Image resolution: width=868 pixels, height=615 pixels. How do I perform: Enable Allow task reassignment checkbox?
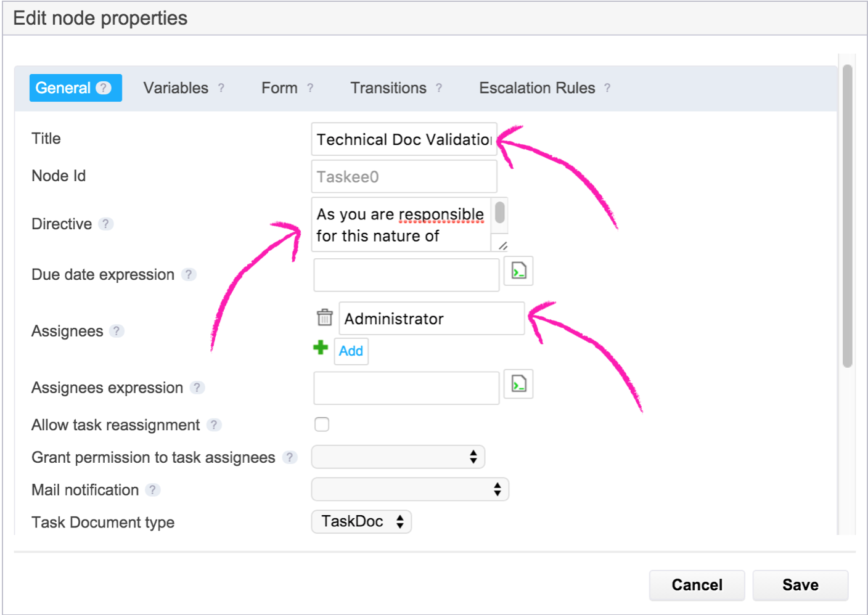[322, 425]
